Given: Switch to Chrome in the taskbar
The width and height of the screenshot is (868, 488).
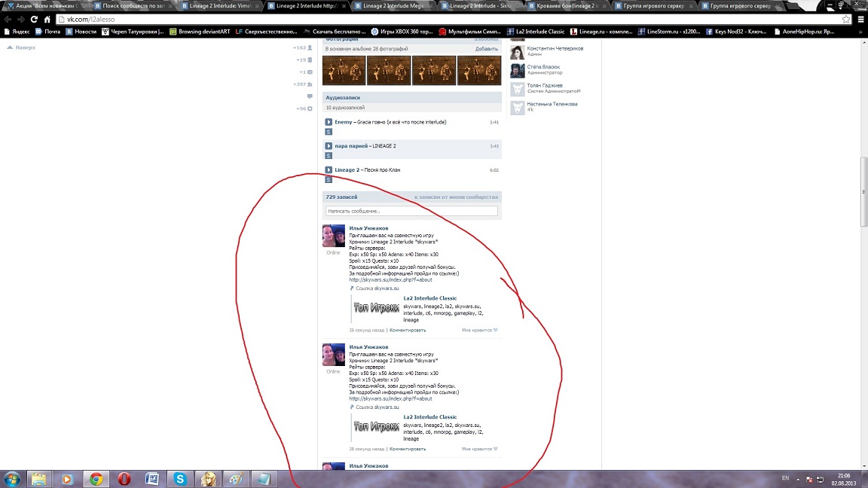Looking at the screenshot, I should tap(96, 479).
